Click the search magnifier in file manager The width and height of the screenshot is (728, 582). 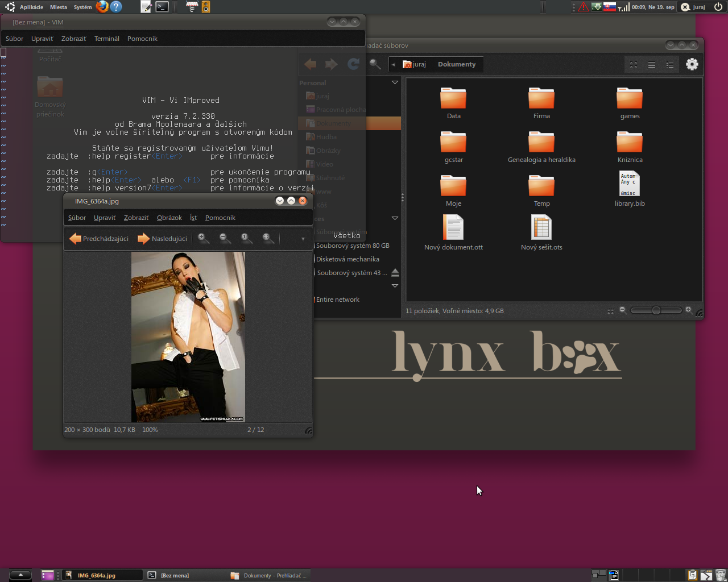[375, 64]
